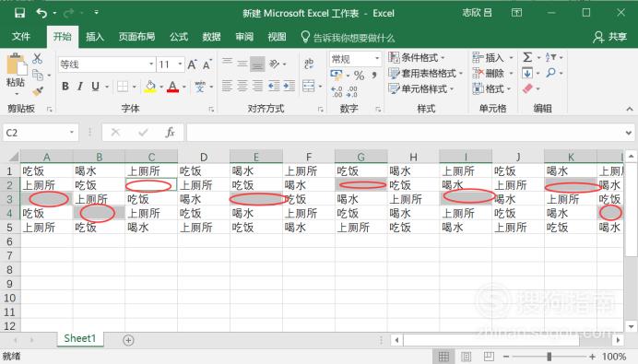Click the decrease indent icon
The height and width of the screenshot is (364, 638).
(274, 86)
